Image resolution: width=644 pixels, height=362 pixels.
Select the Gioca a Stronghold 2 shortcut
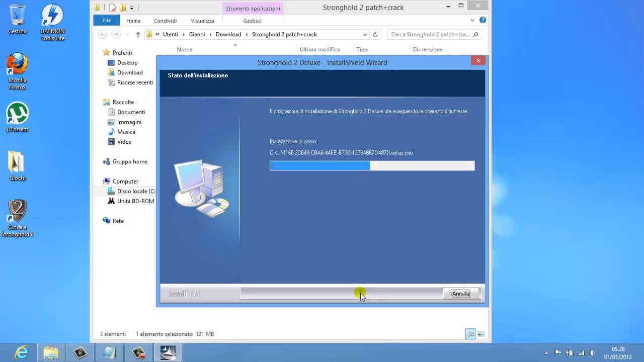17,219
